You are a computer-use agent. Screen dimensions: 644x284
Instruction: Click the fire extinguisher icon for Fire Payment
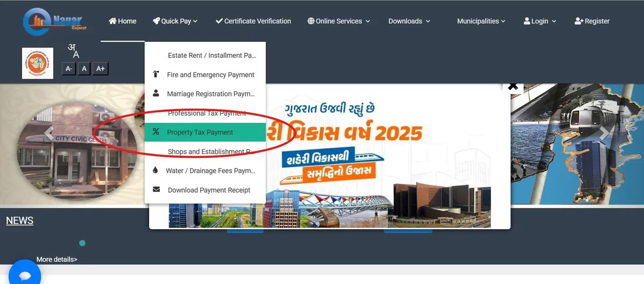[x=156, y=74]
